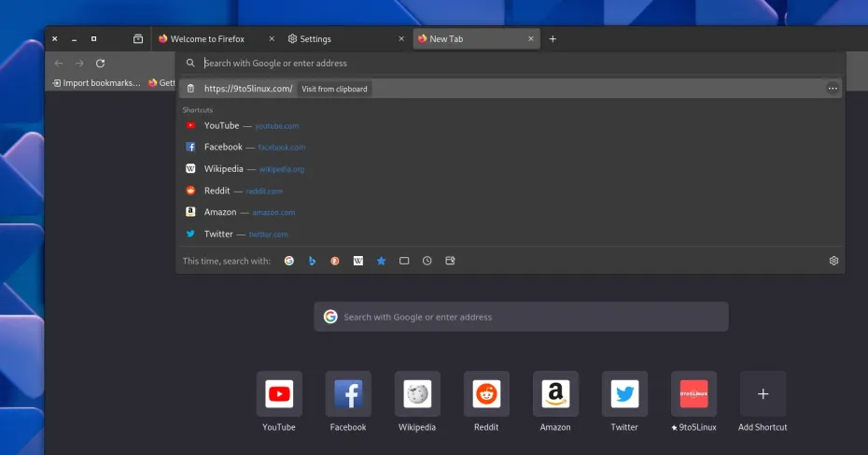Viewport: 868px width, 455px height.
Task: Click the new tab page search box
Action: point(521,317)
